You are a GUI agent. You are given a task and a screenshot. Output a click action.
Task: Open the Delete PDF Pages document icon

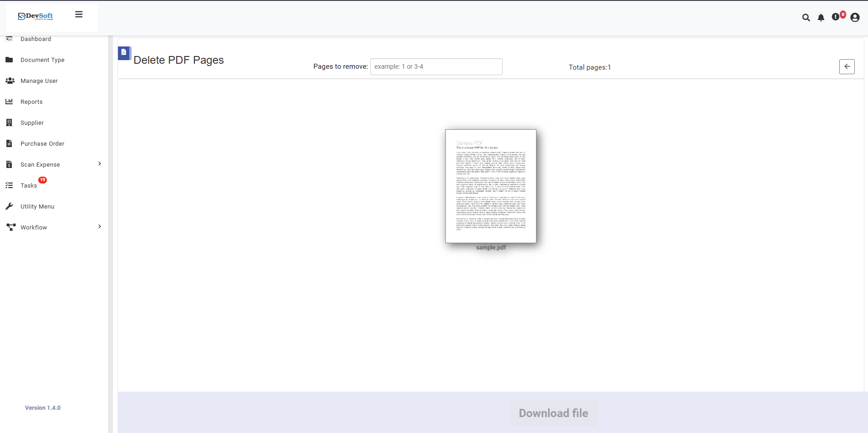tap(124, 52)
